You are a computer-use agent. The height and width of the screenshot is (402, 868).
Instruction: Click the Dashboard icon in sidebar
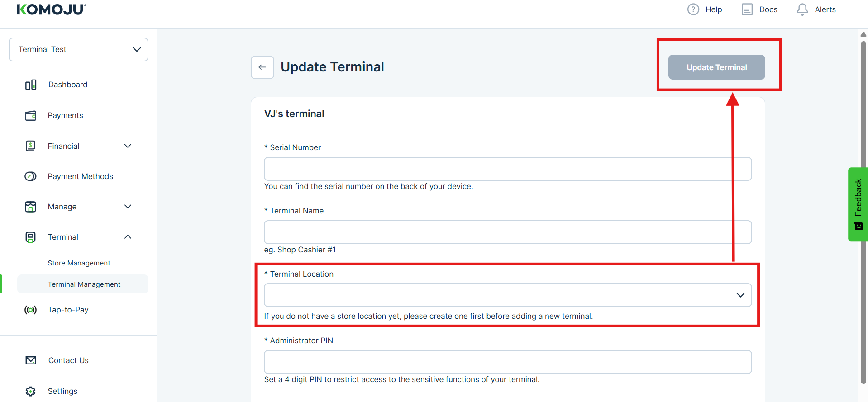[31, 85]
